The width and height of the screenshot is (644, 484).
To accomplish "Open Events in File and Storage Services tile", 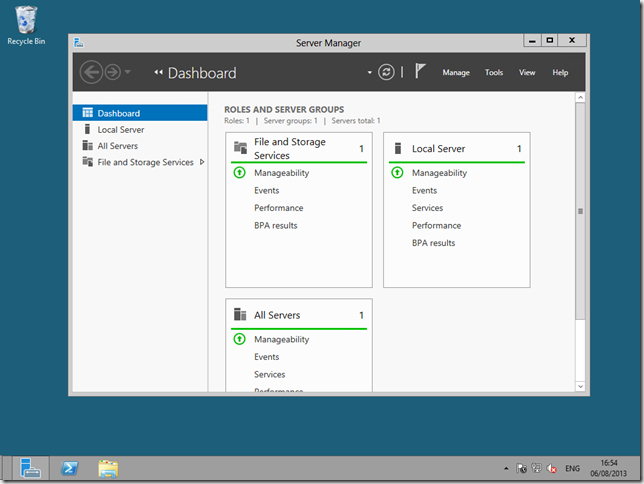I will coord(267,191).
